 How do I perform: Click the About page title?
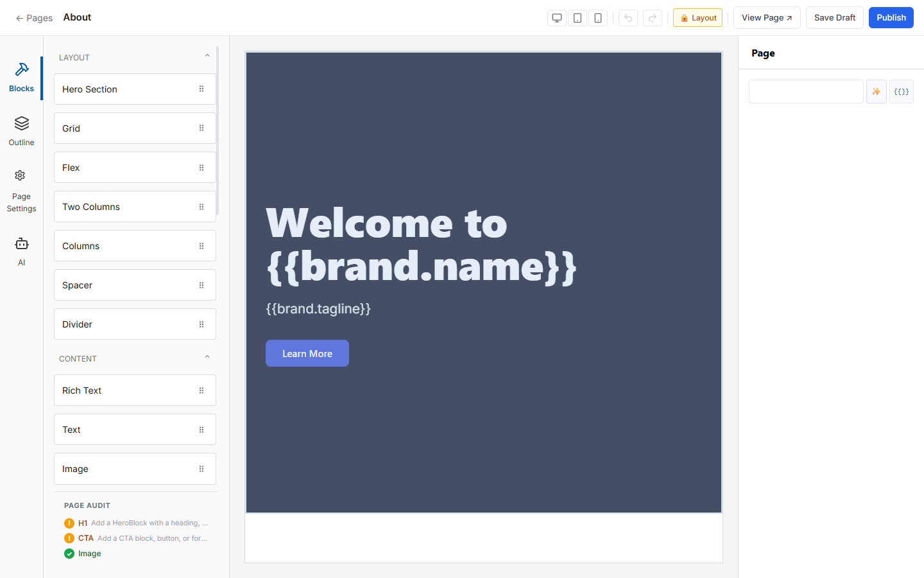(77, 17)
